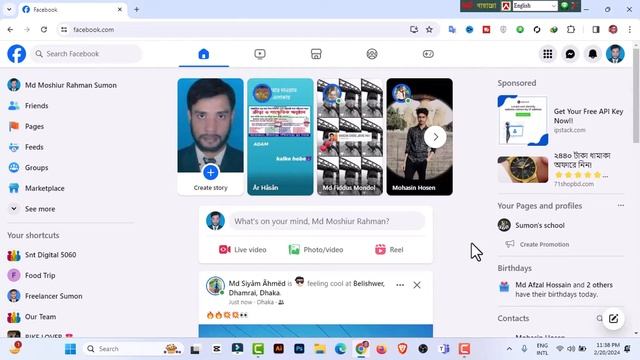This screenshot has height=360, width=640.
Task: Show next stories with the arrow button
Action: pyautogui.click(x=435, y=137)
